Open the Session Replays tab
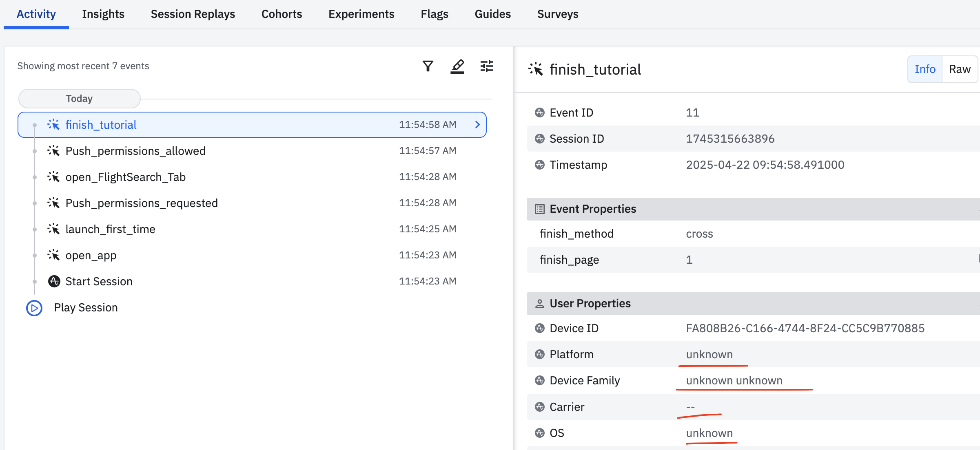Screen dimensions: 980x450 pos(193,14)
